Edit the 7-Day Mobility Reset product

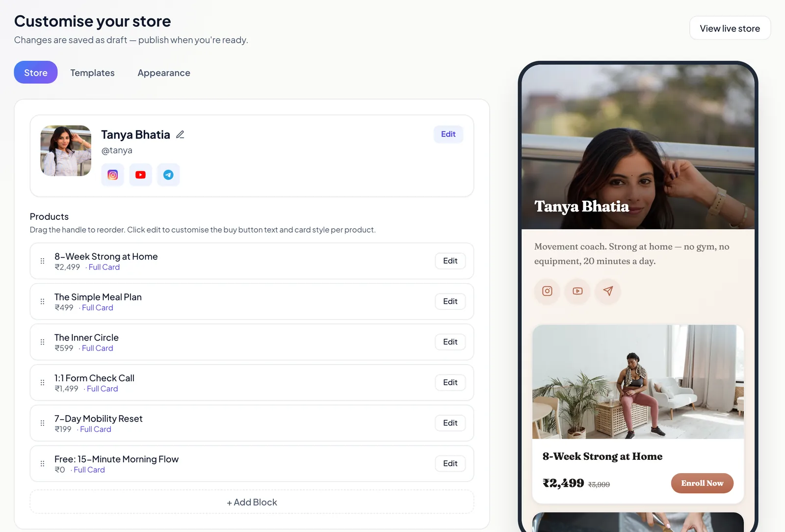tap(450, 423)
